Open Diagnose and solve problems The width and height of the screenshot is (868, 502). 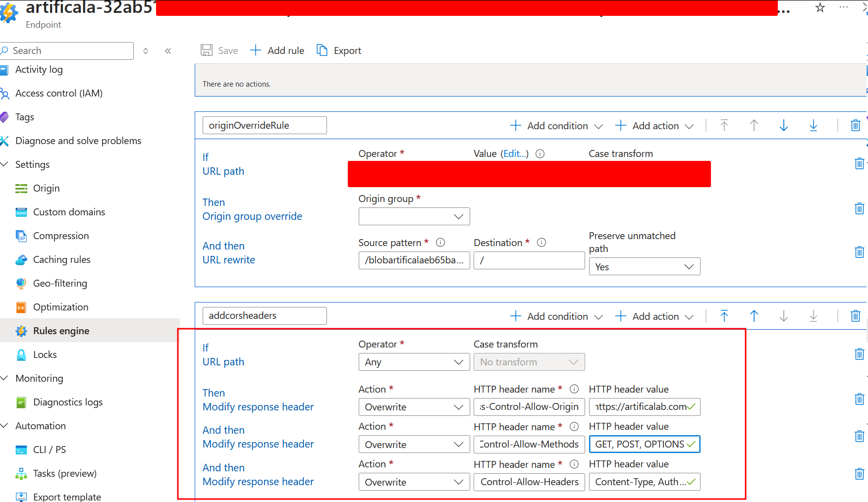click(x=78, y=141)
